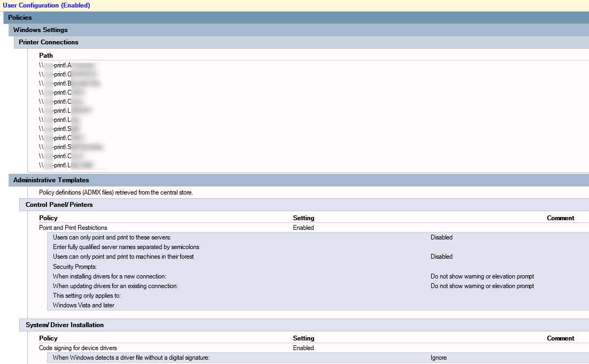Select the printer path starting with A
Image resolution: width=589 pixels, height=364 pixels.
(x=67, y=65)
